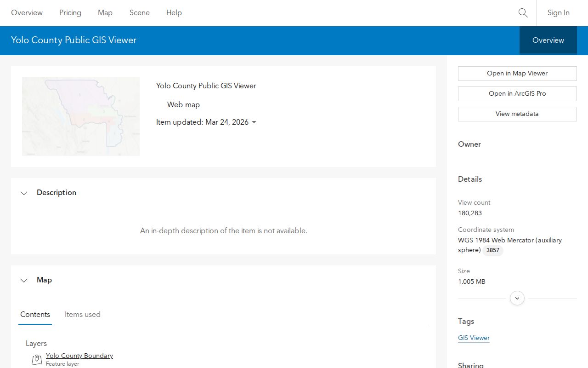Image resolution: width=588 pixels, height=368 pixels.
Task: Go to the Scene menu item
Action: click(x=140, y=13)
